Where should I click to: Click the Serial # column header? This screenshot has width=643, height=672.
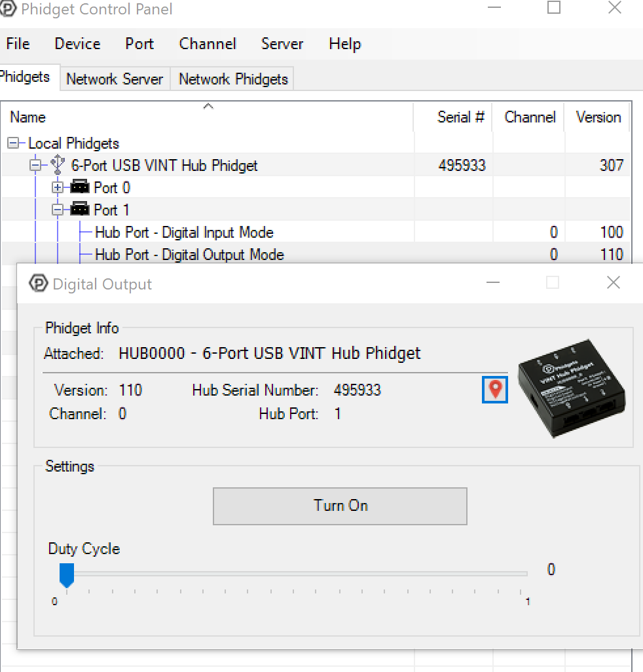click(x=461, y=117)
